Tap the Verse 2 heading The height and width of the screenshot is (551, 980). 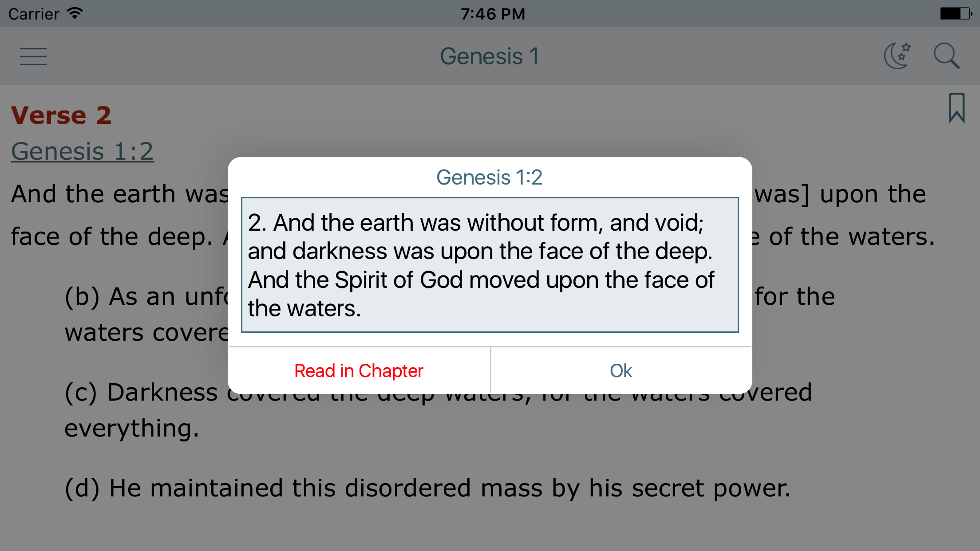click(x=61, y=115)
